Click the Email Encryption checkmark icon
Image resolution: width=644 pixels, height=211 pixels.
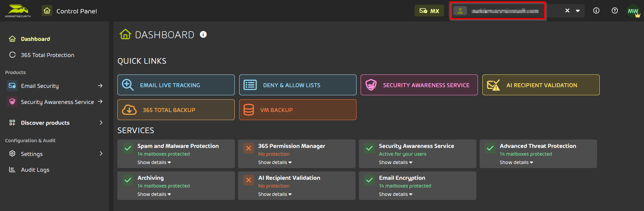coord(369,180)
